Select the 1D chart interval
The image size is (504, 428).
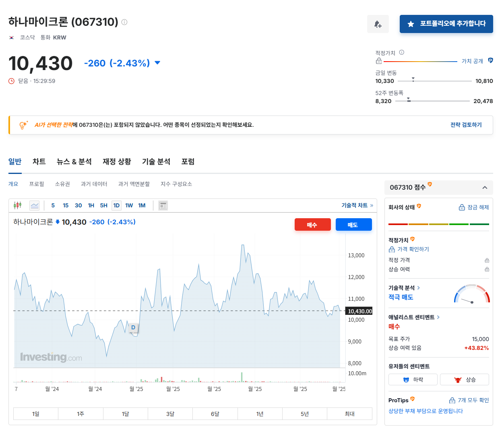pyautogui.click(x=116, y=205)
